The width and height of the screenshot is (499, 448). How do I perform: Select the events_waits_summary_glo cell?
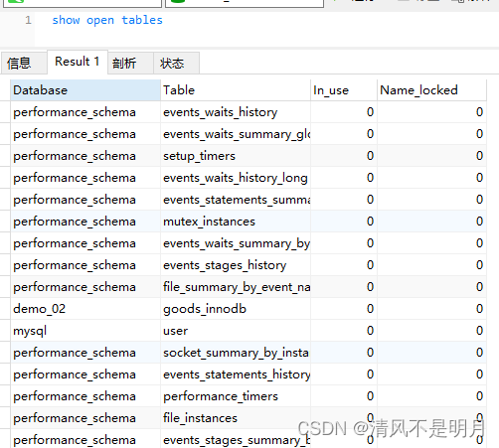[x=236, y=134]
